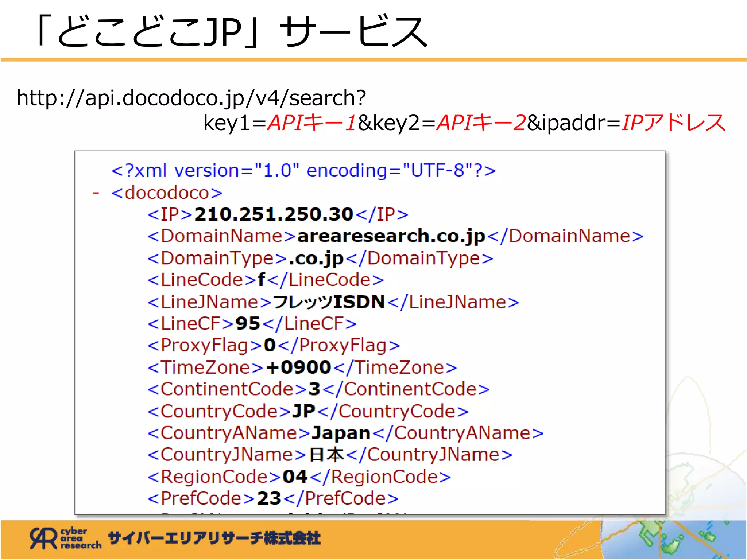
Task: Select the ContinentCode value 3
Action: tap(314, 389)
